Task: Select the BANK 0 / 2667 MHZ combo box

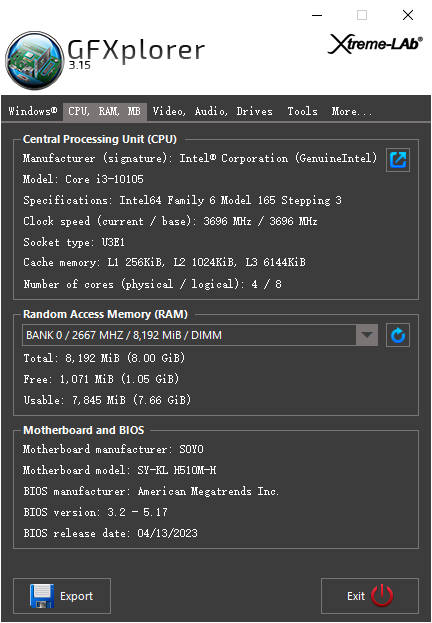Action: tap(200, 335)
